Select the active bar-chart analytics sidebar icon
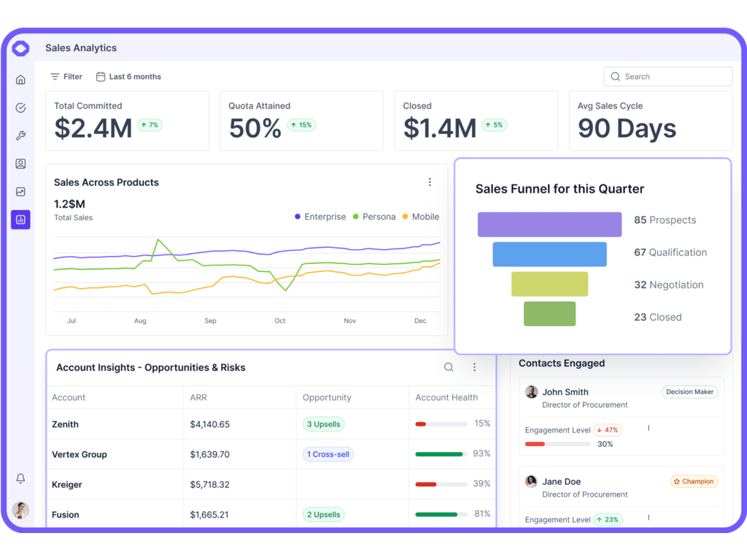This screenshot has width=747, height=560. coord(20,219)
